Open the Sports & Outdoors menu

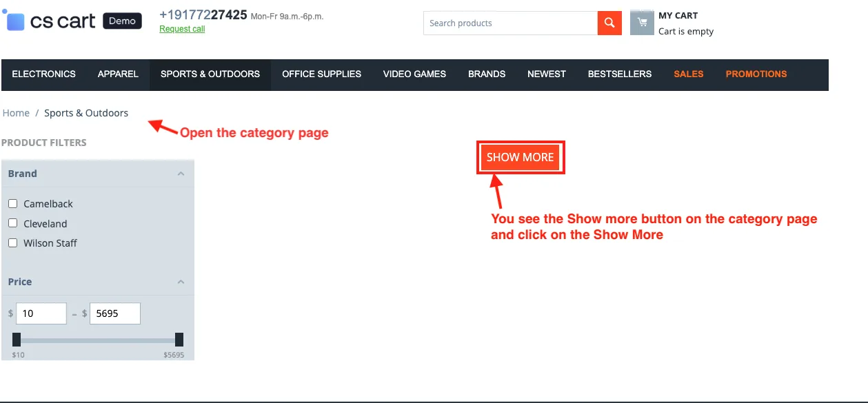coord(210,74)
